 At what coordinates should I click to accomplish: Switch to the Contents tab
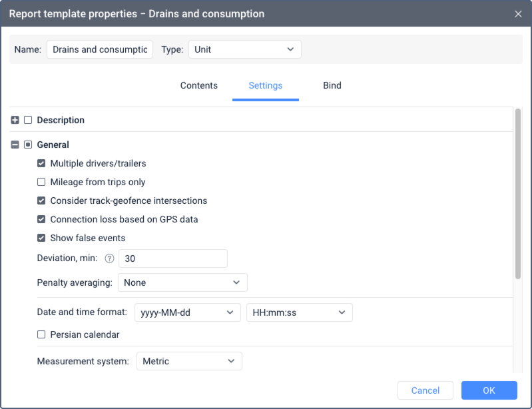point(199,85)
